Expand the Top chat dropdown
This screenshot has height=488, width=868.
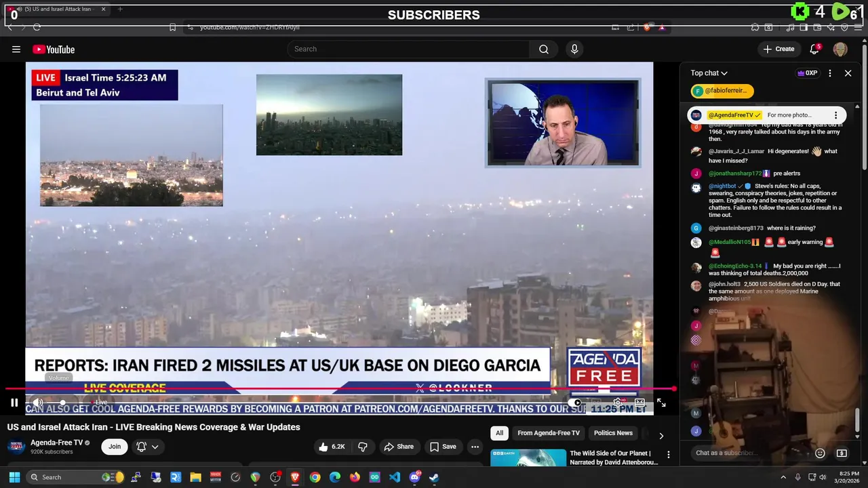tap(709, 73)
